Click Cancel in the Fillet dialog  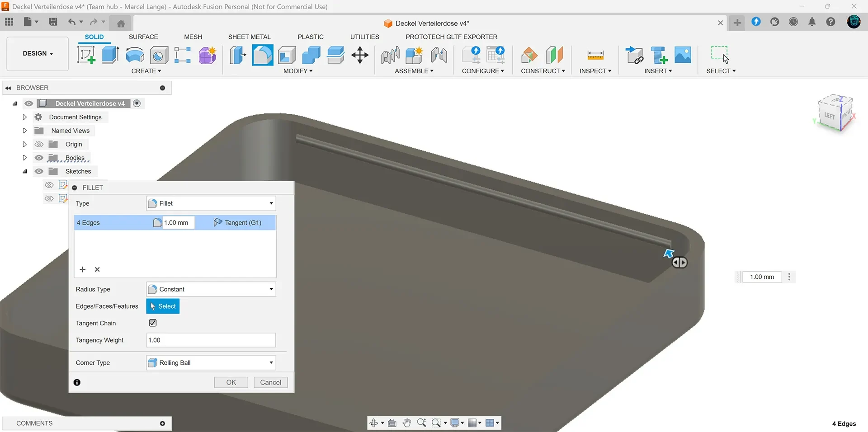[x=271, y=382]
